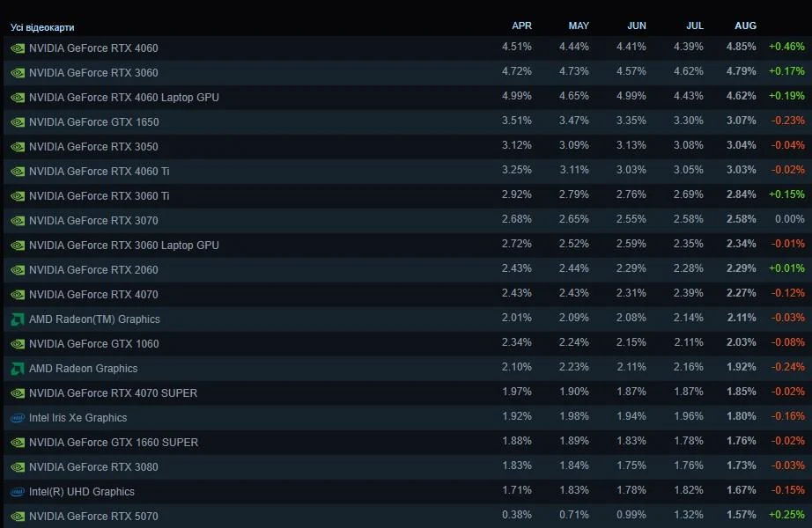Image resolution: width=812 pixels, height=528 pixels.
Task: Click the JUN column header
Action: click(x=636, y=26)
